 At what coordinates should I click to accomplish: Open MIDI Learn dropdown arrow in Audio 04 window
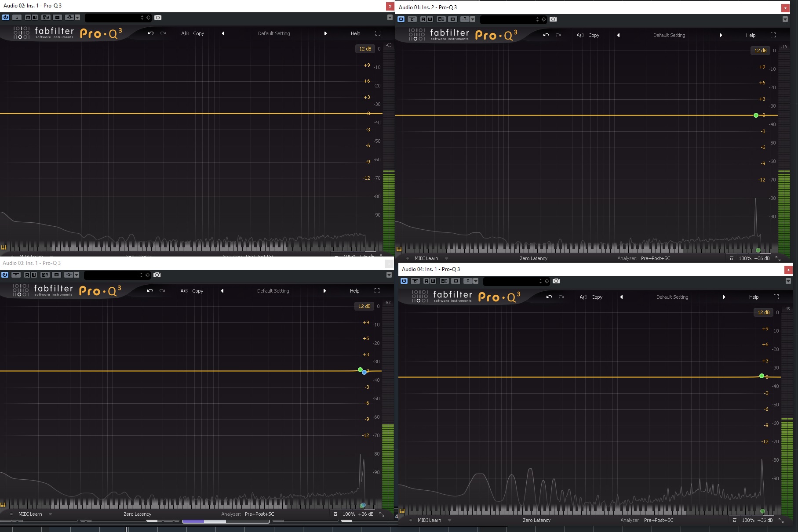[x=450, y=520]
